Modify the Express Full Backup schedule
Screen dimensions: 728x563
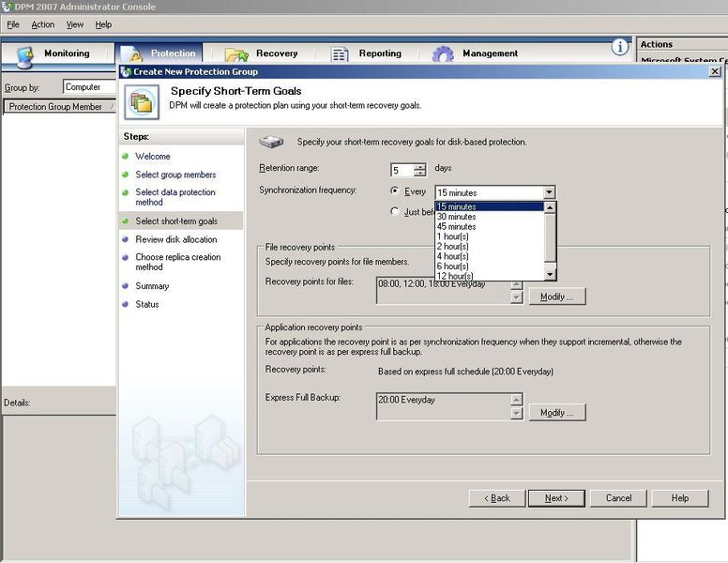[x=557, y=412]
